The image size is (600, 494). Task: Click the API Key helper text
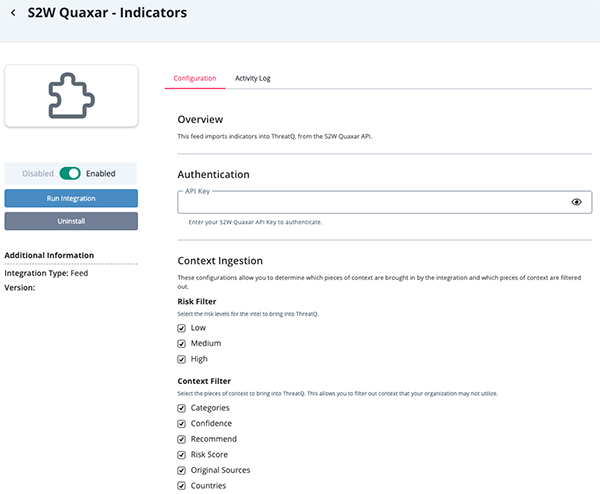(x=255, y=222)
